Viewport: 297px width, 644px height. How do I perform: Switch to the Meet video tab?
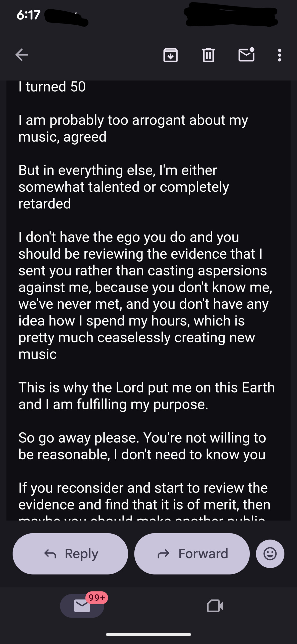click(215, 606)
